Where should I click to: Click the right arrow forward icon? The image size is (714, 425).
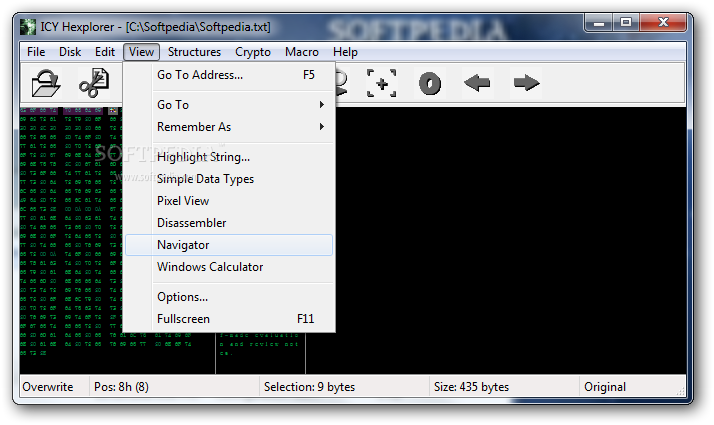pyautogui.click(x=526, y=83)
